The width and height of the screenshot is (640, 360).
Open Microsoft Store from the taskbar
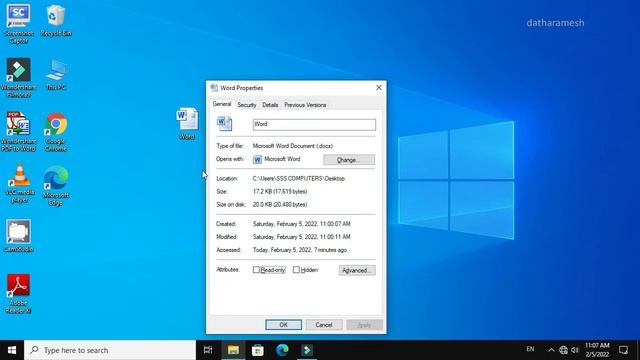tap(258, 350)
